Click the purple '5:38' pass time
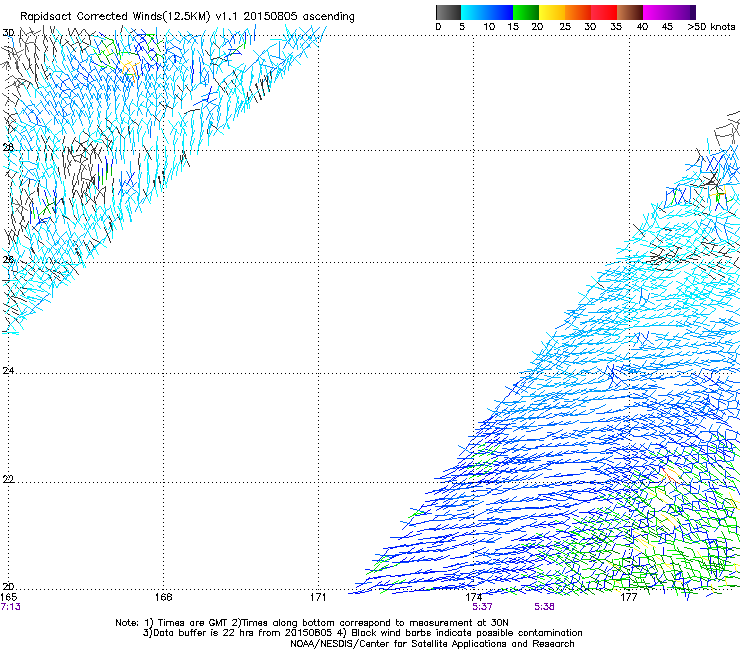 544,607
